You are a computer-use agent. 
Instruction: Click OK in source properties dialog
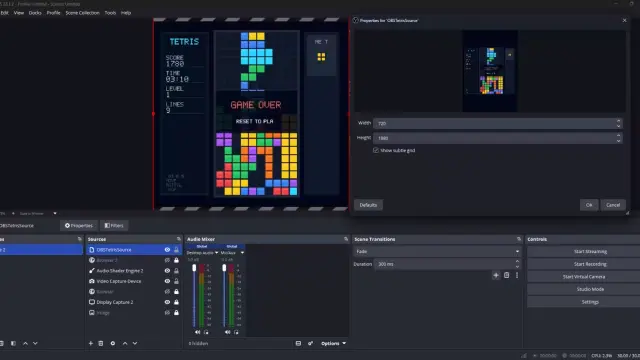(589, 205)
